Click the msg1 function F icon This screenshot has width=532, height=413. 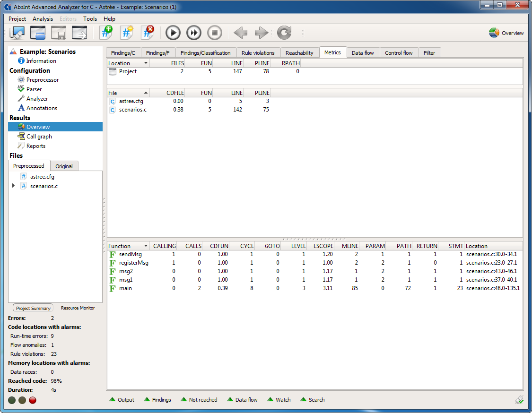point(112,280)
